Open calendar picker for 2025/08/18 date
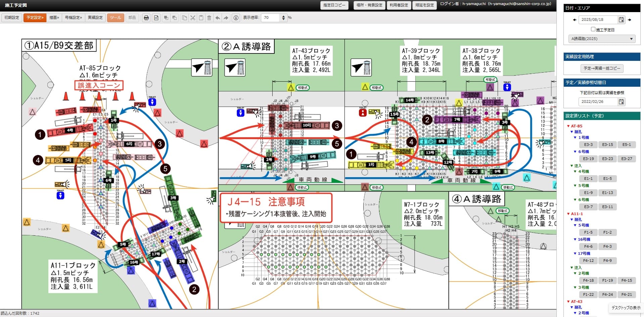Image resolution: width=644 pixels, height=317 pixels. (621, 20)
